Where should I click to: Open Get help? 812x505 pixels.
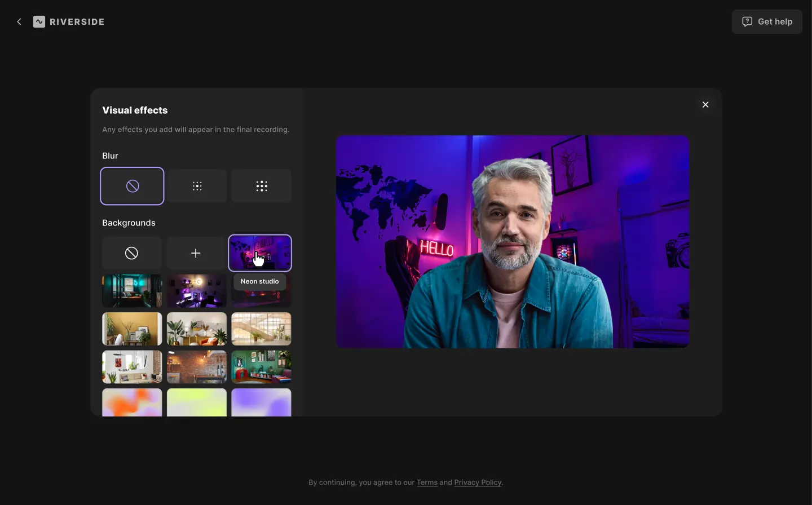coord(766,21)
